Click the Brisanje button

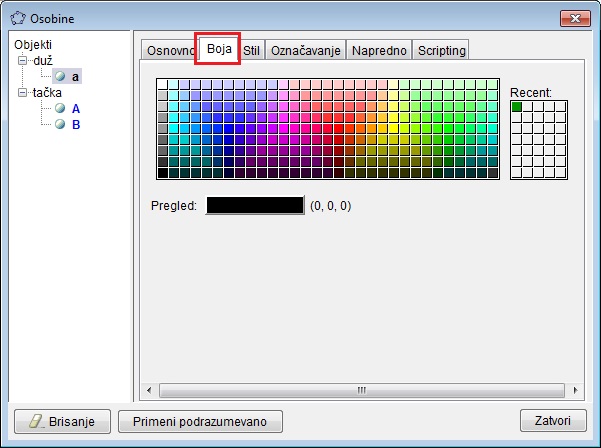(x=62, y=422)
